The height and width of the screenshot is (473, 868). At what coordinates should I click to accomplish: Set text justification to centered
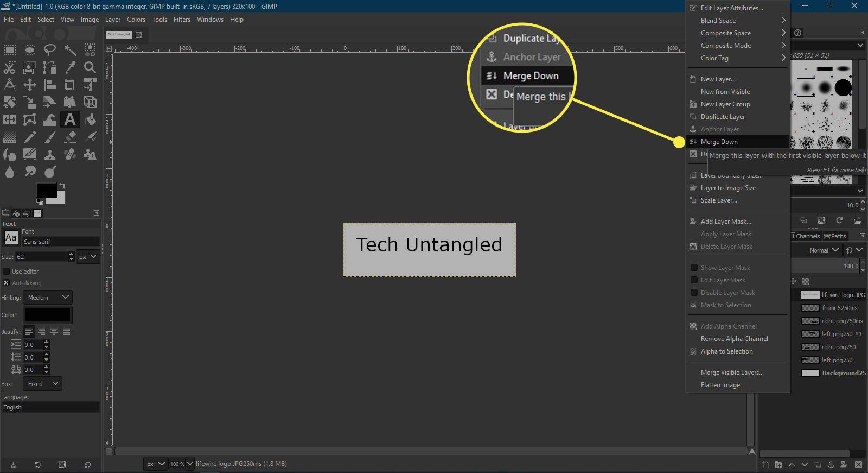pyautogui.click(x=54, y=331)
